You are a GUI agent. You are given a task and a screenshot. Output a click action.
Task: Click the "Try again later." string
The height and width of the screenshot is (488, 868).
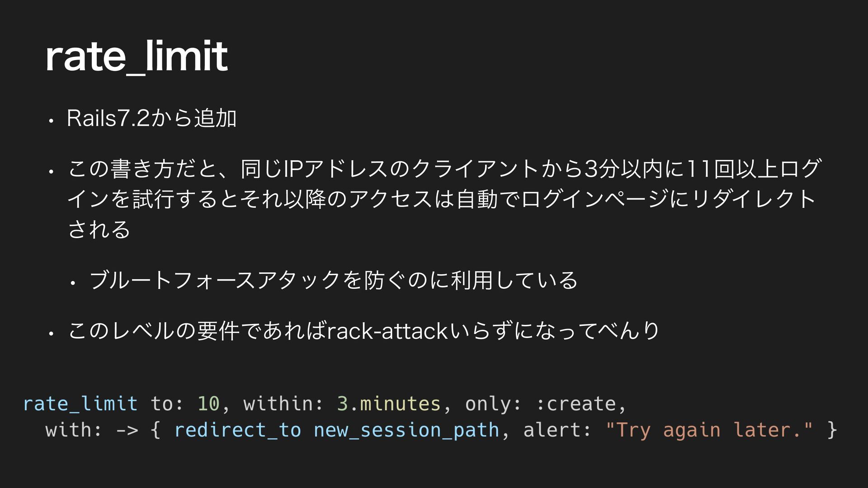(709, 430)
